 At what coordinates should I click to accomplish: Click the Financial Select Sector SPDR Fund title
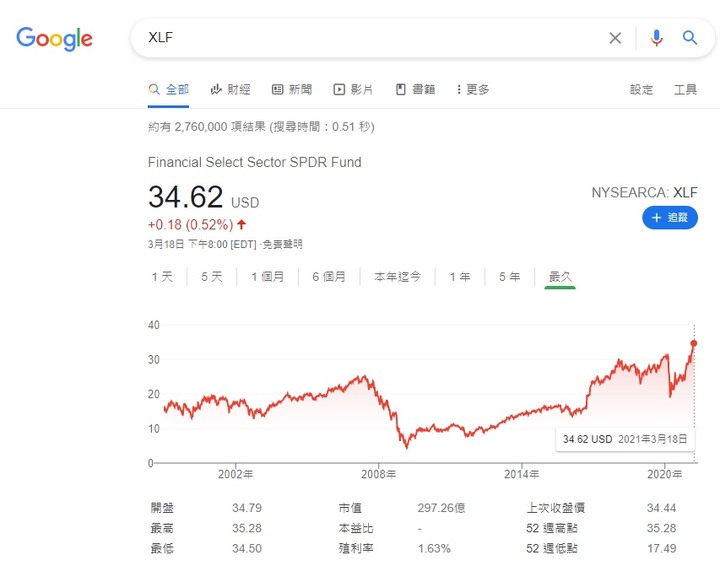pyautogui.click(x=255, y=162)
